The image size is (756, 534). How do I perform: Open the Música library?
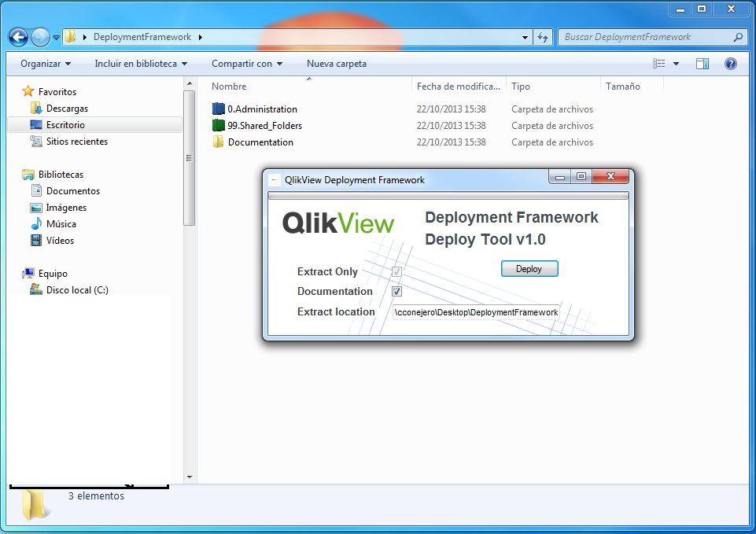click(61, 224)
